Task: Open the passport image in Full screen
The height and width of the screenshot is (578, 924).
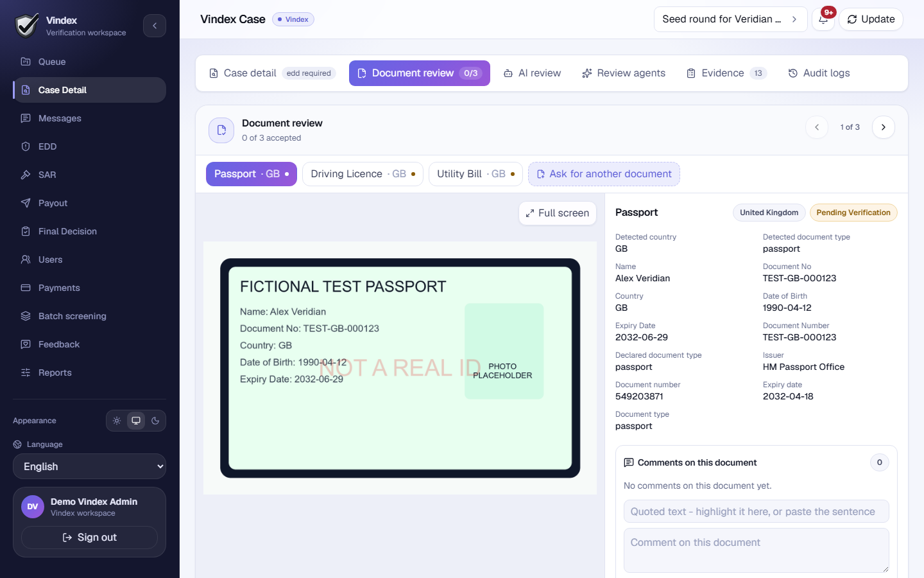Action: point(557,213)
